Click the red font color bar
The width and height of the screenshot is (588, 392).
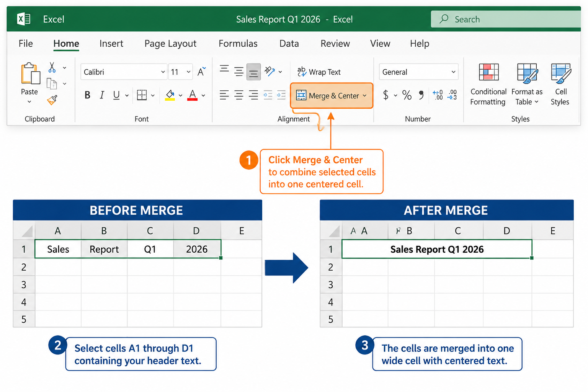(x=193, y=100)
